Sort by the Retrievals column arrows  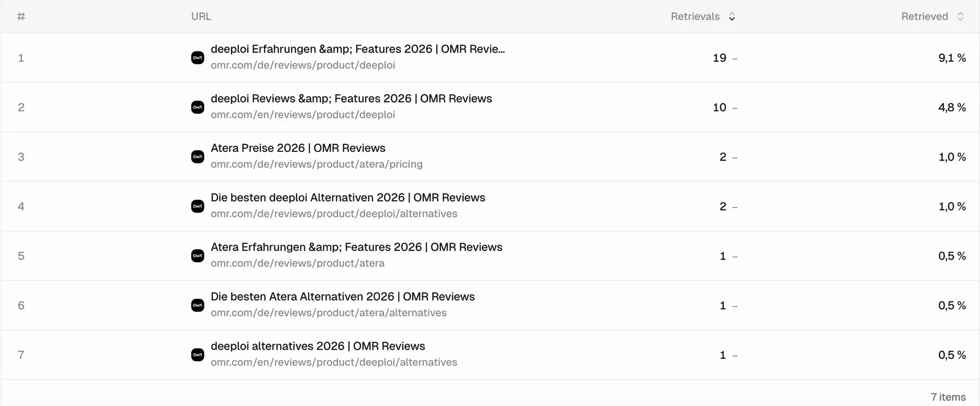point(731,17)
